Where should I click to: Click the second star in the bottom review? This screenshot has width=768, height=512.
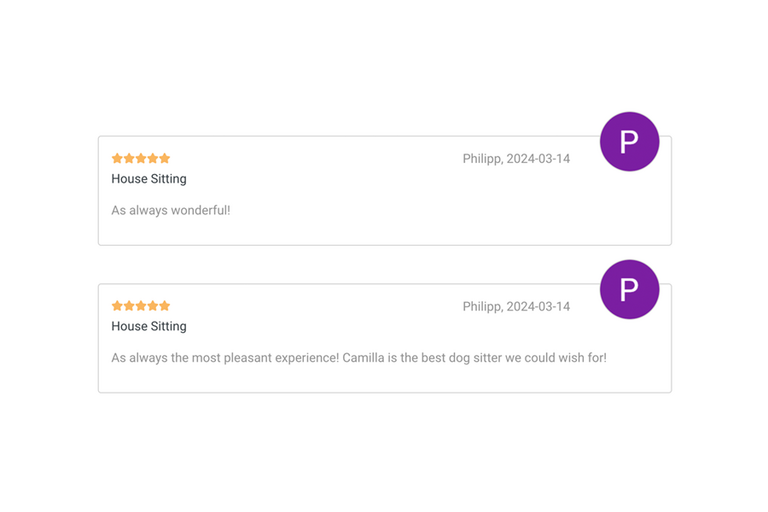coord(129,306)
